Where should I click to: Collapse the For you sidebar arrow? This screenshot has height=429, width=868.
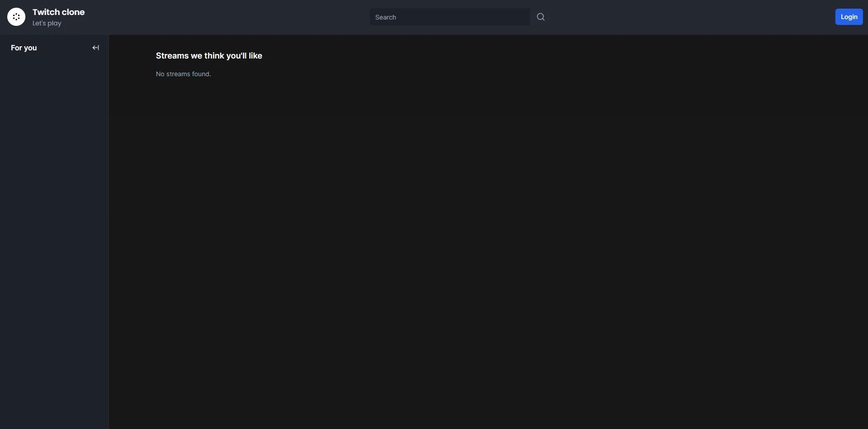[96, 48]
